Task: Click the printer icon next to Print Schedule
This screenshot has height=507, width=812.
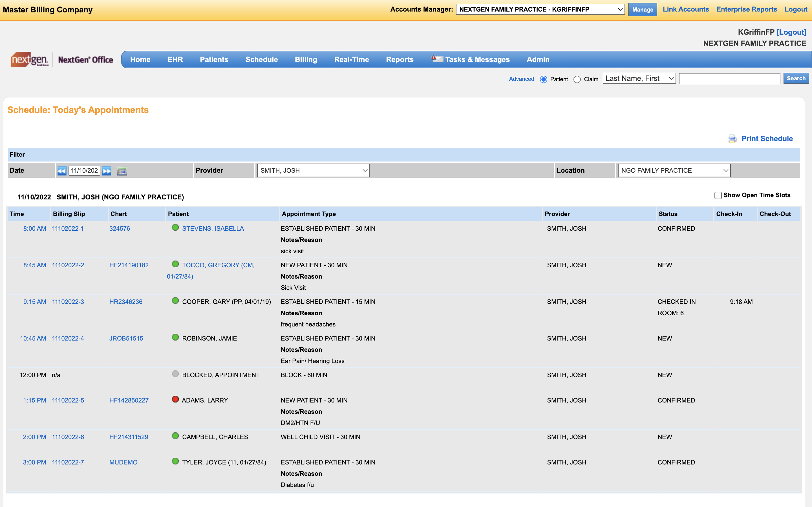Action: tap(732, 139)
